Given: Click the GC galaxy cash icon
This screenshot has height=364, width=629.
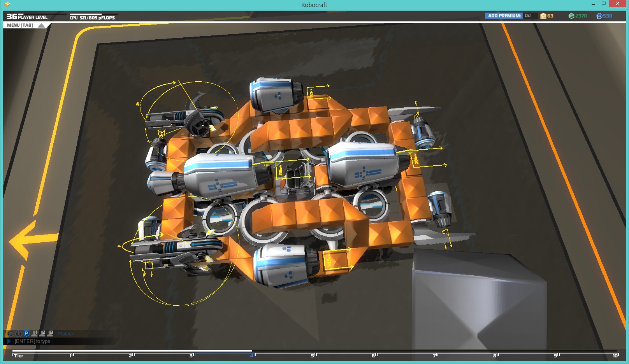Looking at the screenshot, I should coord(599,16).
